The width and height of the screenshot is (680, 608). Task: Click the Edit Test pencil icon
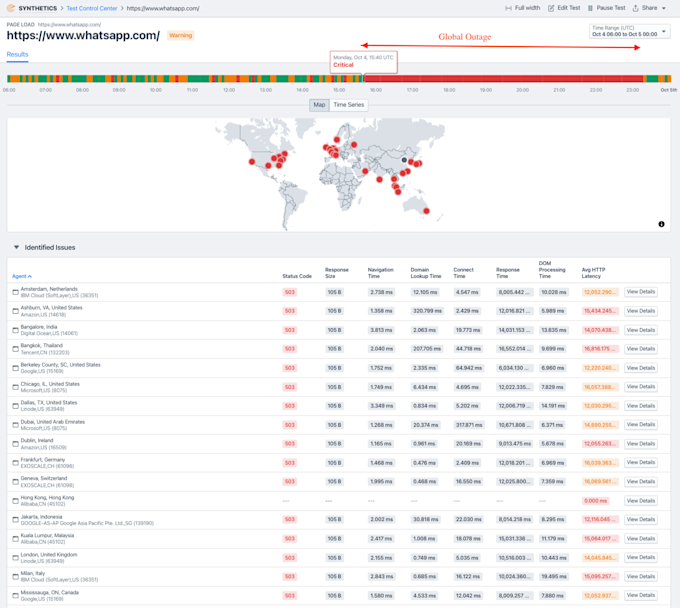click(x=551, y=8)
